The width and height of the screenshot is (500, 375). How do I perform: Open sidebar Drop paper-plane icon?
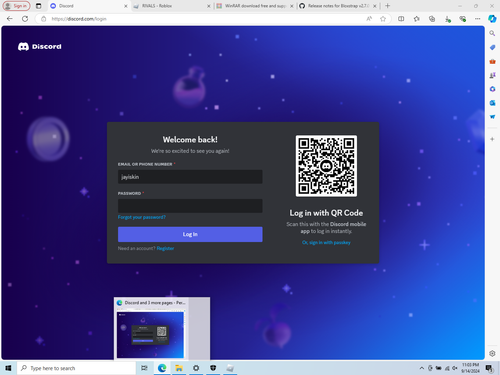click(x=492, y=117)
